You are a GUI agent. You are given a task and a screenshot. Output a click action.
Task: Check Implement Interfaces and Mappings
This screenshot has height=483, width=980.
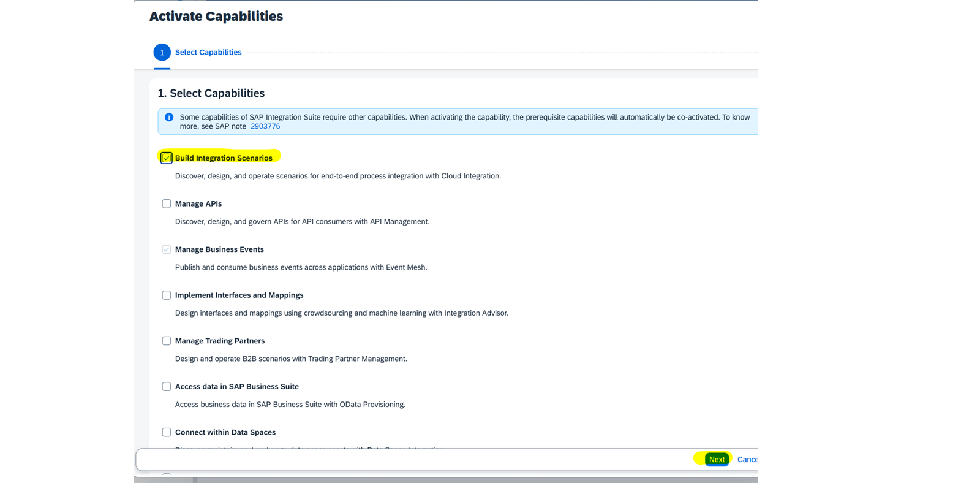(x=166, y=295)
